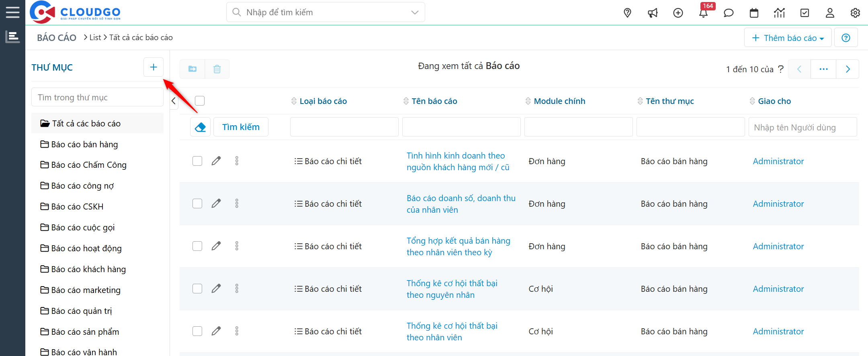Open the announcements megaphone icon
The image size is (868, 356).
click(653, 13)
